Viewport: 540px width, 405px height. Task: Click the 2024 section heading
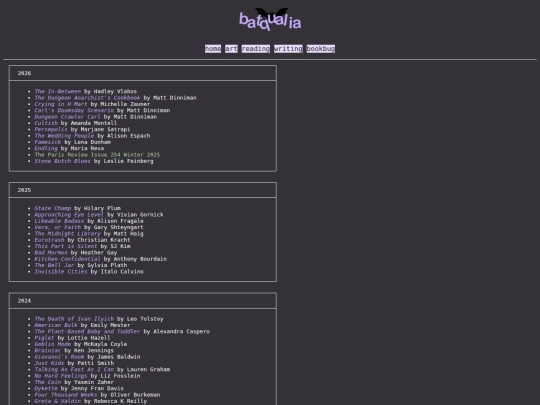(x=24, y=301)
